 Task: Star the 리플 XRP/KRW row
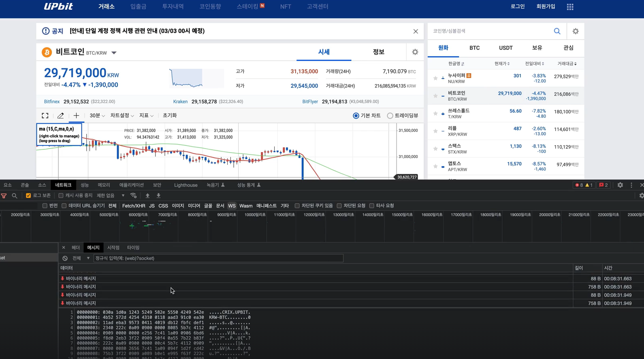[x=435, y=131]
